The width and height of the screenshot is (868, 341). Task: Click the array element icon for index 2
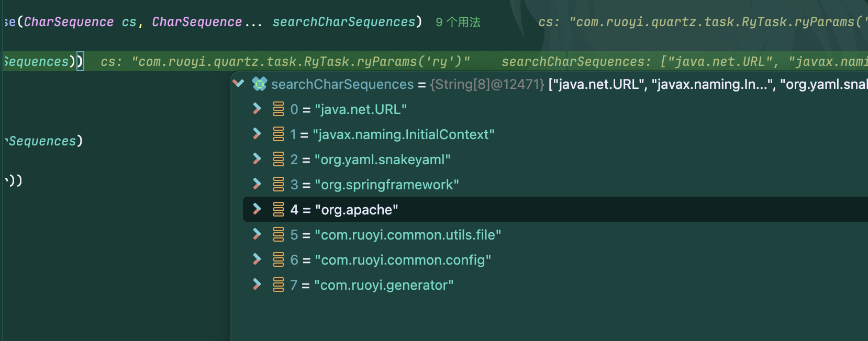(279, 159)
